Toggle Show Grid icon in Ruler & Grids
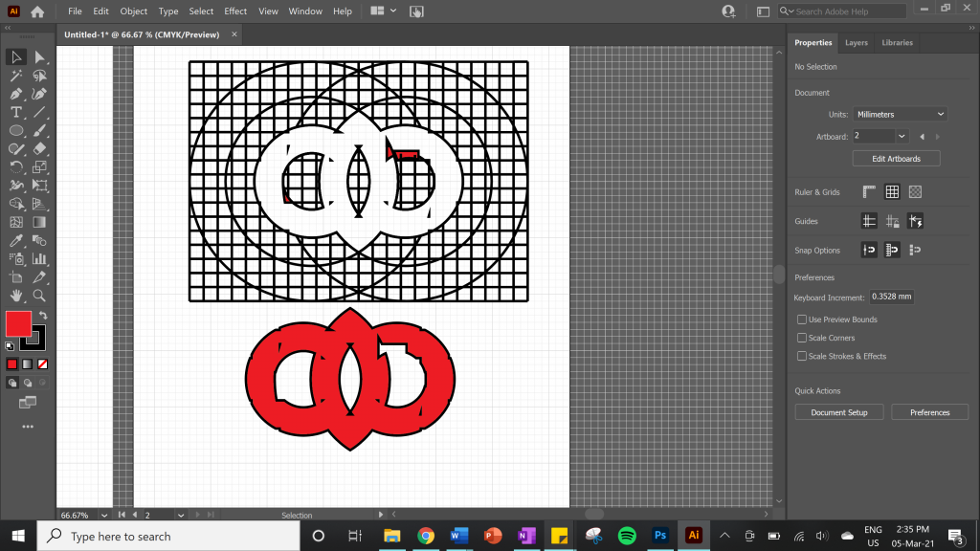The image size is (980, 551). tap(892, 191)
